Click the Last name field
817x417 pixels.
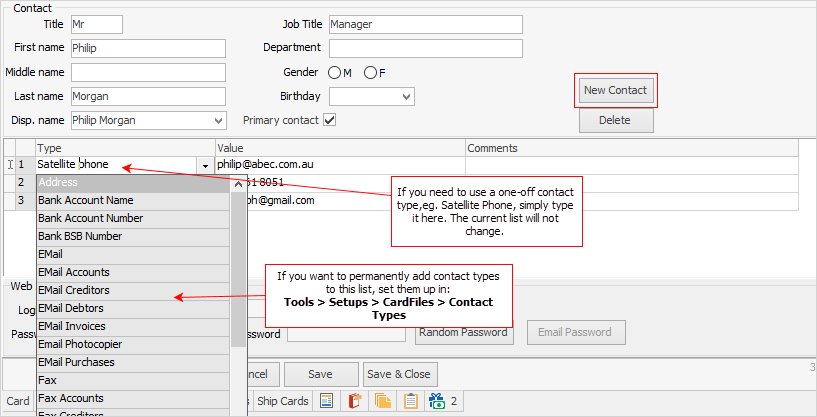click(x=148, y=96)
